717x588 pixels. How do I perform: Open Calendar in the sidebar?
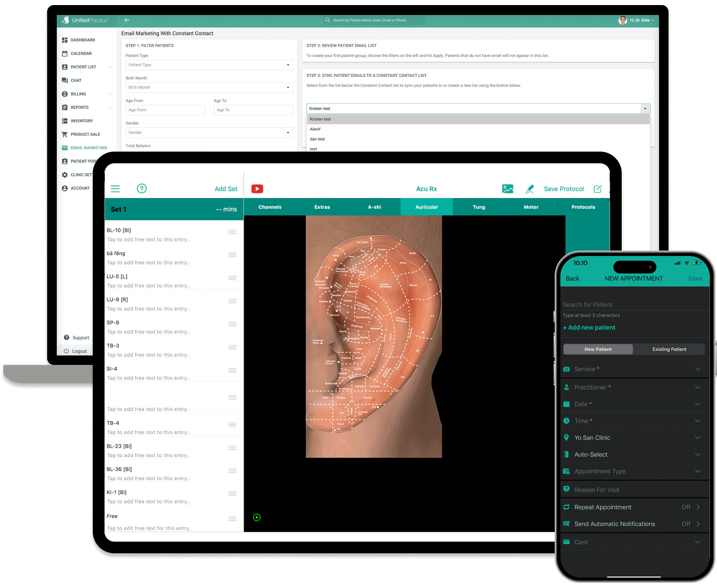81,54
